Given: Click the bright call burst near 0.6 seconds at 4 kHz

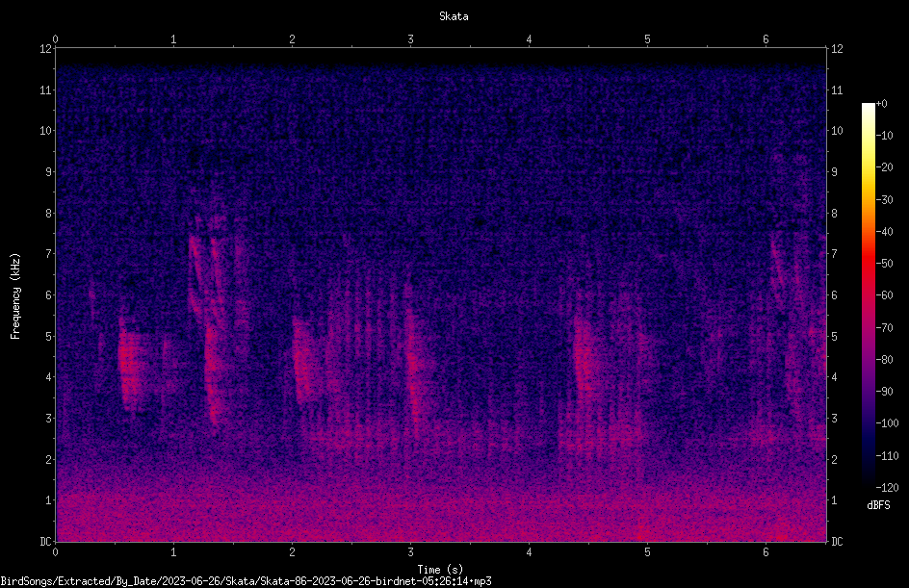Looking at the screenshot, I should point(130,365).
